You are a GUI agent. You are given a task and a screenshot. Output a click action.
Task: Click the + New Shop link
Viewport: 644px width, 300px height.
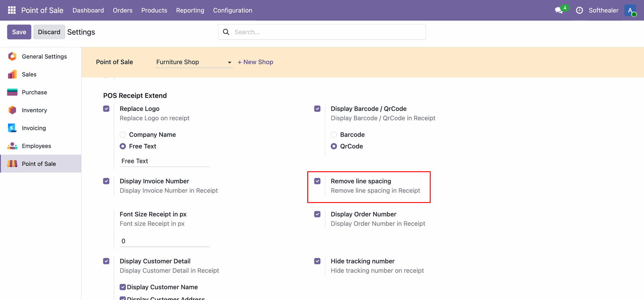click(x=255, y=62)
